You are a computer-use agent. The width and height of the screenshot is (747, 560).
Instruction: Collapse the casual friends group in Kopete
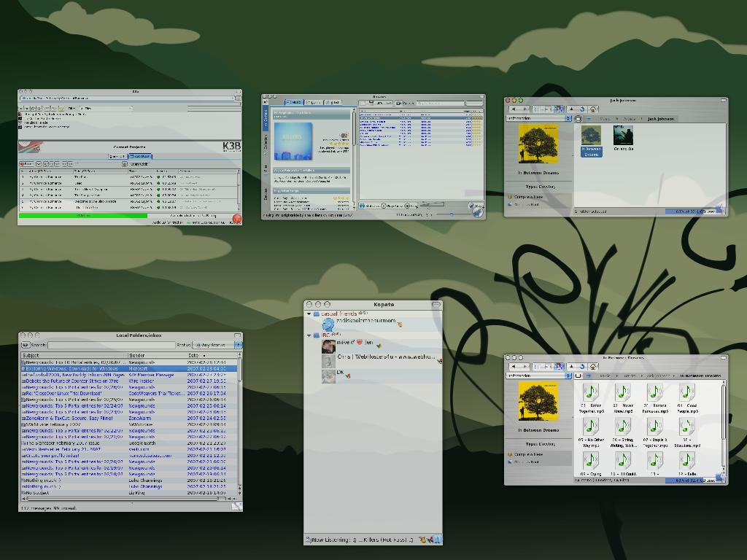(x=309, y=314)
